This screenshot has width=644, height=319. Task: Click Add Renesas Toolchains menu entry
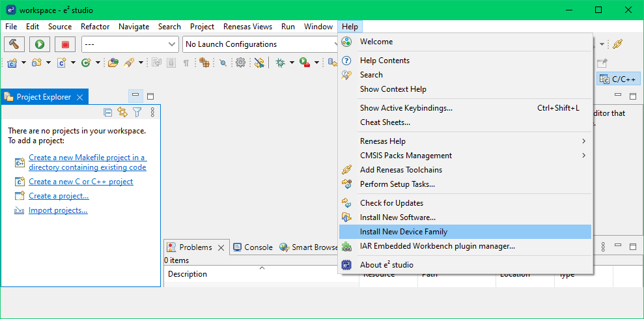pyautogui.click(x=400, y=170)
